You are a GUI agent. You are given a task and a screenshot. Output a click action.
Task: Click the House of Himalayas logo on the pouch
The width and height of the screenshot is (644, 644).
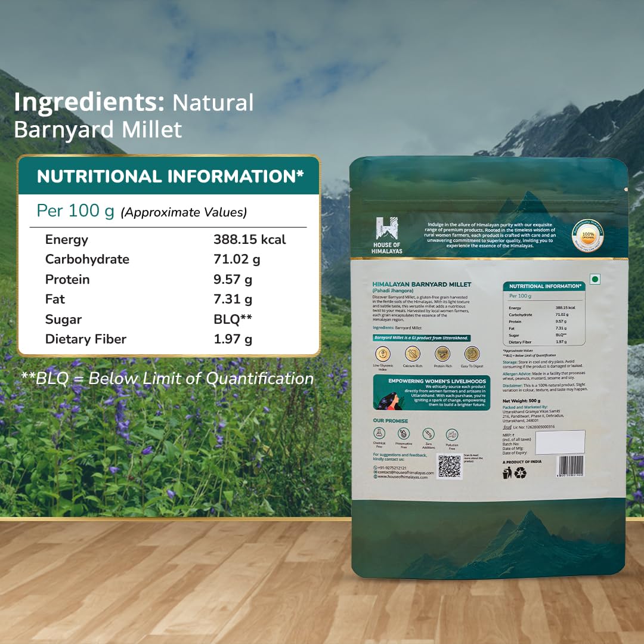click(x=386, y=235)
